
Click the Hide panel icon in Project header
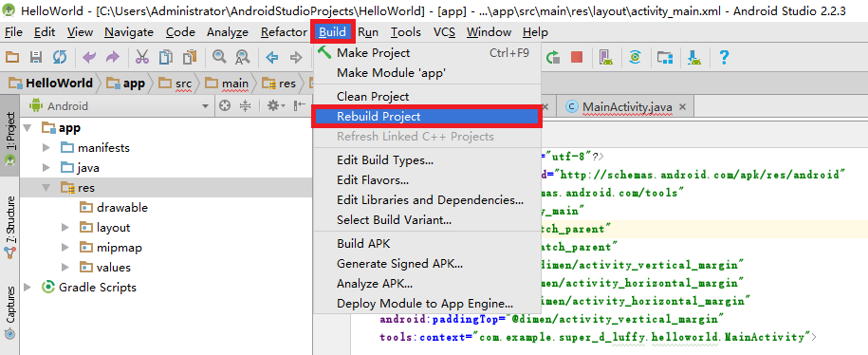(300, 105)
